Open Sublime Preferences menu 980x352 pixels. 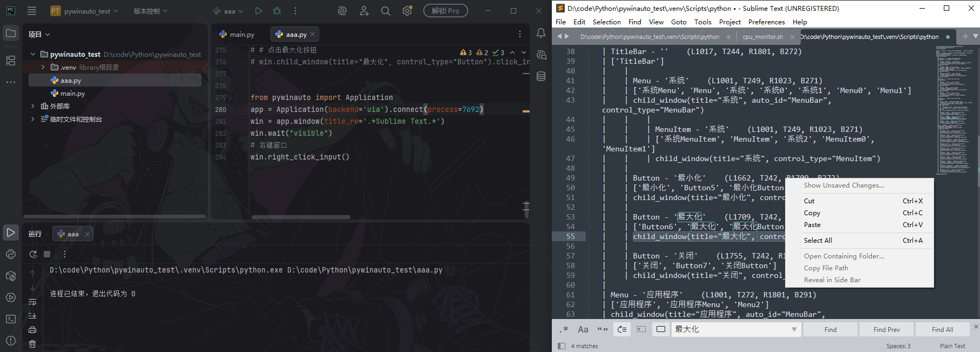[x=766, y=22]
